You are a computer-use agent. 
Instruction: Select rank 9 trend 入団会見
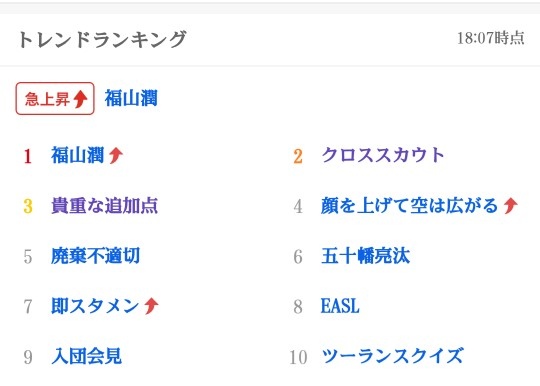click(x=86, y=356)
